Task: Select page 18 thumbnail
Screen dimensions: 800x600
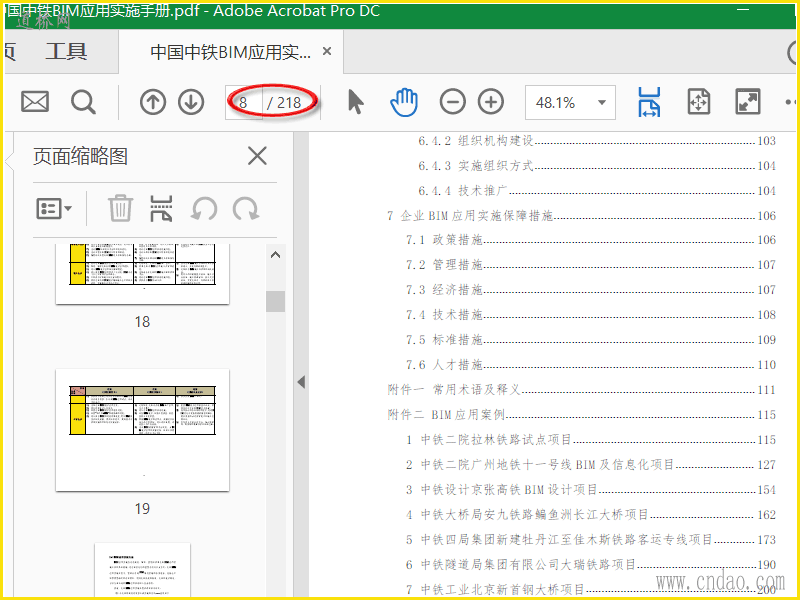Action: [x=142, y=273]
